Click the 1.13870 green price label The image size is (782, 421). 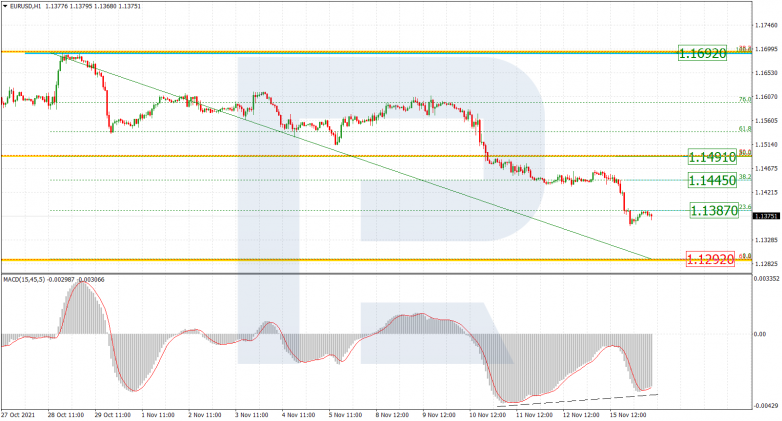click(714, 210)
